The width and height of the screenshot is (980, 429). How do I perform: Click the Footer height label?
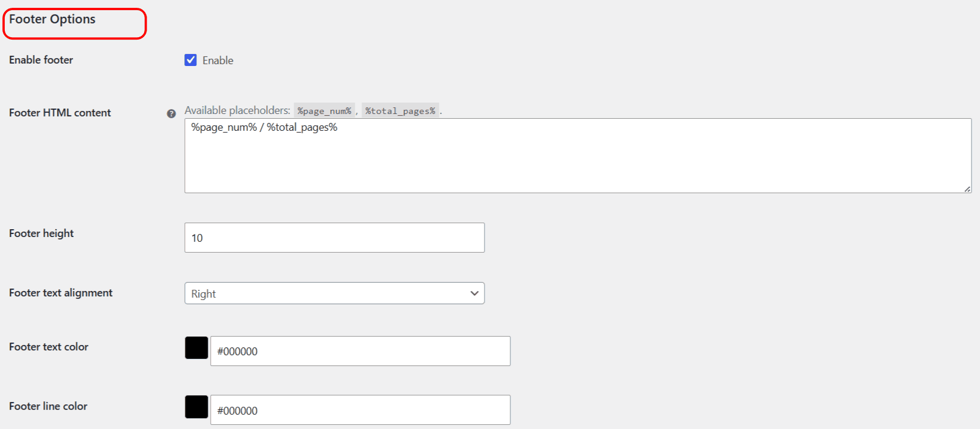pyautogui.click(x=41, y=233)
